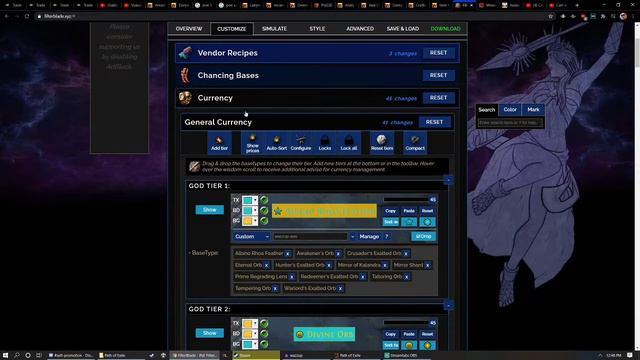Viewport: 640px width, 360px height.
Task: Remove Redeemer's Exalted Orb basetype tag
Action: pyautogui.click(x=362, y=277)
